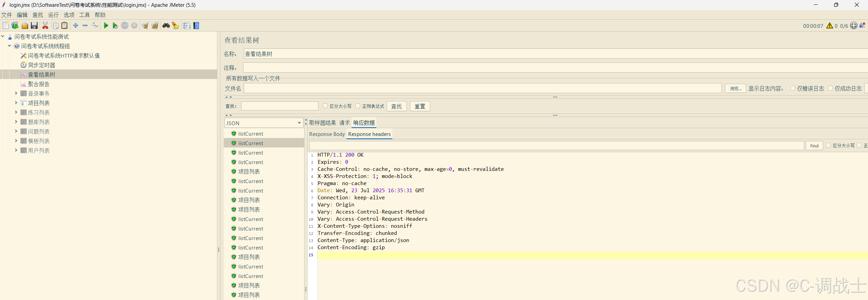The height and width of the screenshot is (300, 868).
Task: Click the grey round threads status icon
Action: pyautogui.click(x=854, y=26)
